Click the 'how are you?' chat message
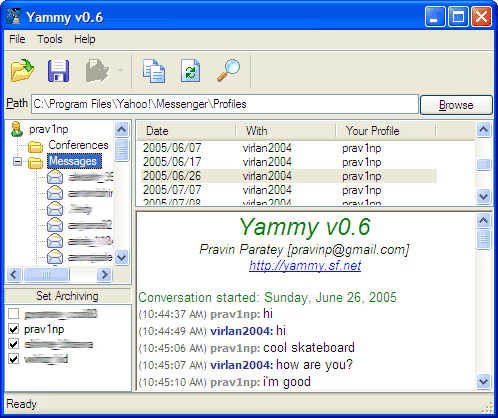 [x=314, y=365]
